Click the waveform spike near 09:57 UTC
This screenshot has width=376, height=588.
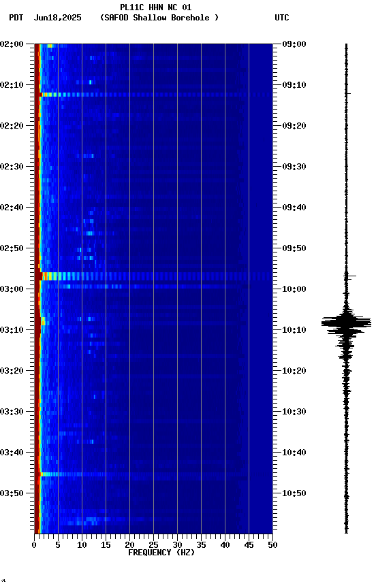[350, 276]
